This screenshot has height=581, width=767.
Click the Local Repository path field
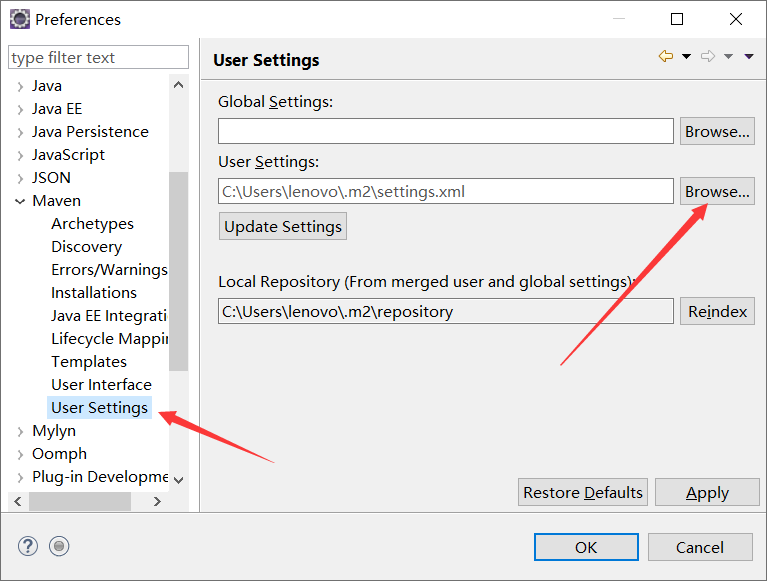(446, 311)
